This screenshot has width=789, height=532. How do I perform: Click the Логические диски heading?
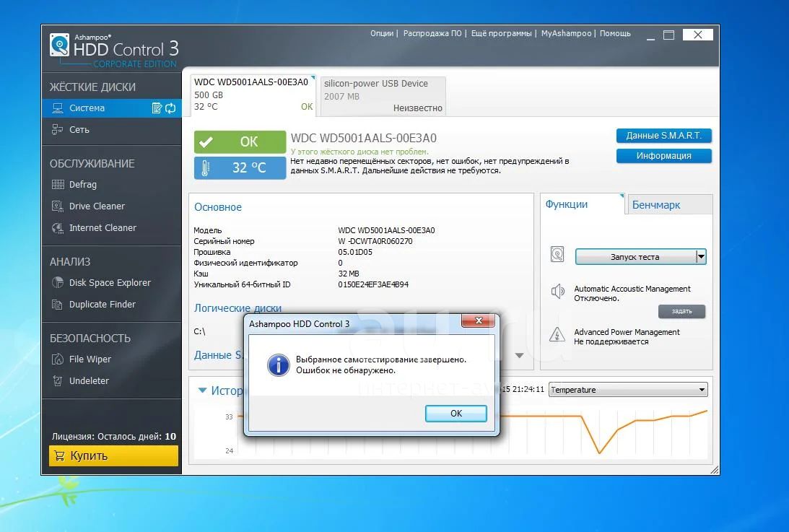(x=238, y=308)
